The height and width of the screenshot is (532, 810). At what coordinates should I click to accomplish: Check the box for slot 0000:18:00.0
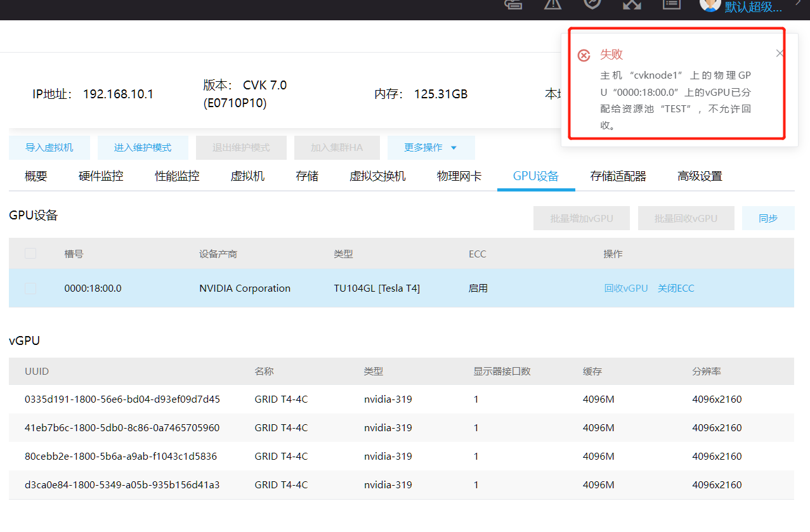click(30, 289)
